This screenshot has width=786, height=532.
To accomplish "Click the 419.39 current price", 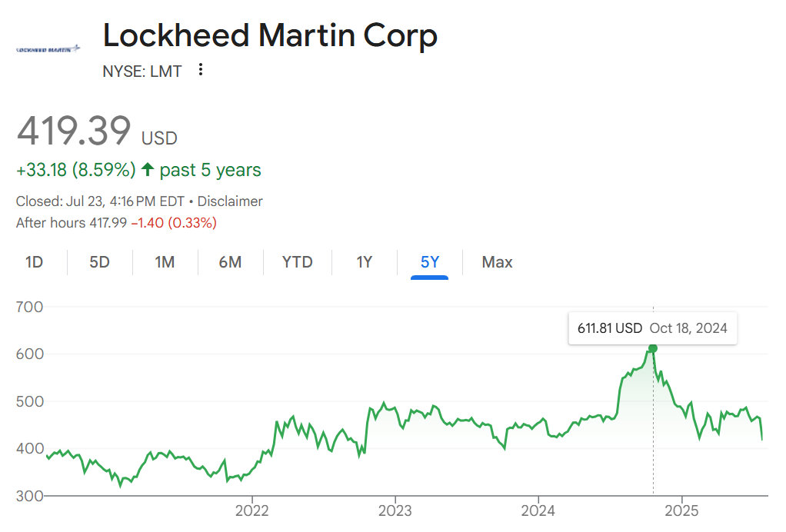I will [74, 131].
